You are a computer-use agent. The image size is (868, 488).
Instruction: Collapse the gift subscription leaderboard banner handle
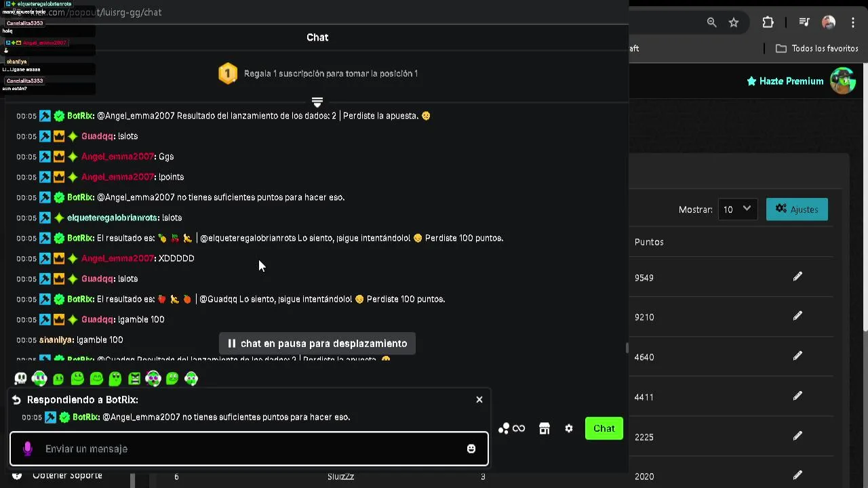[x=317, y=102]
